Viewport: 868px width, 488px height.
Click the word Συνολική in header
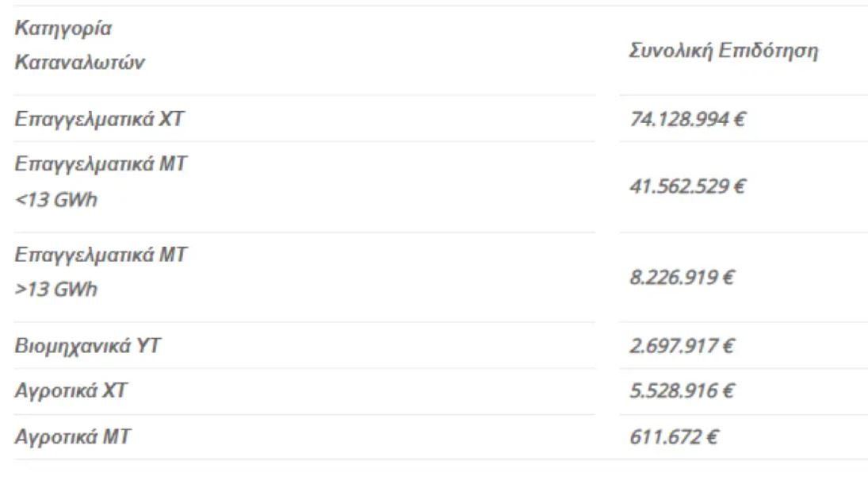tap(671, 51)
